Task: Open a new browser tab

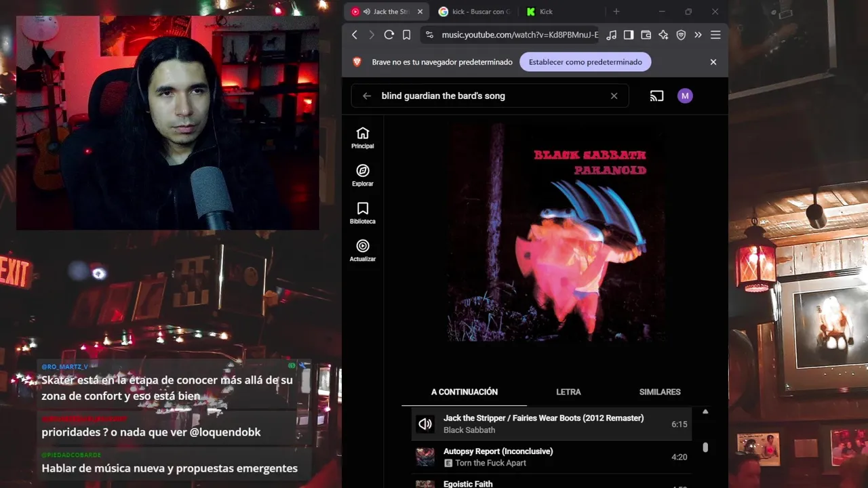Action: click(616, 12)
